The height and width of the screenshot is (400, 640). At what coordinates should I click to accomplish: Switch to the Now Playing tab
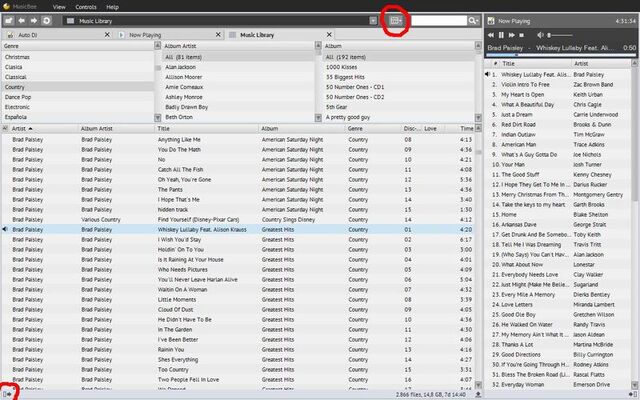point(169,35)
